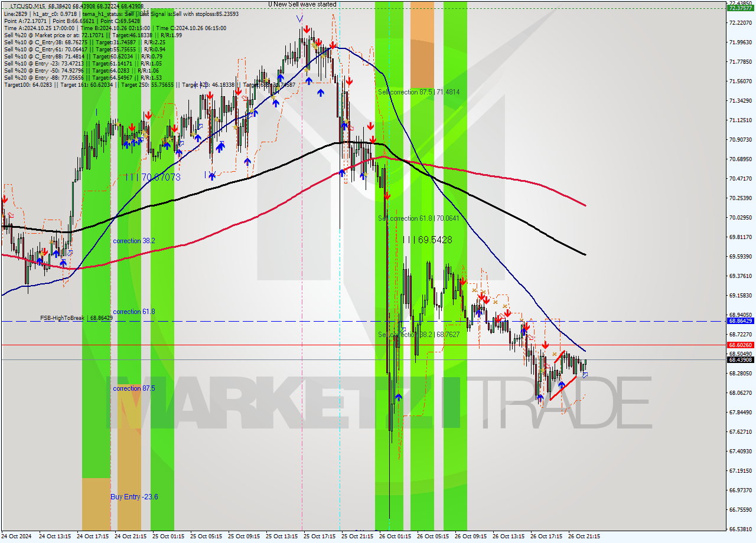Click the 'Sell correction 61.8 | 70.0641' label

(419, 218)
